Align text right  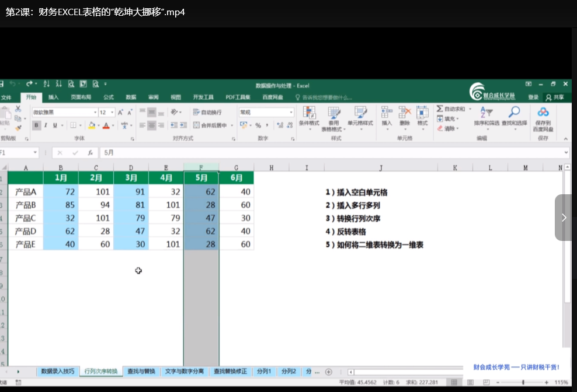[161, 125]
